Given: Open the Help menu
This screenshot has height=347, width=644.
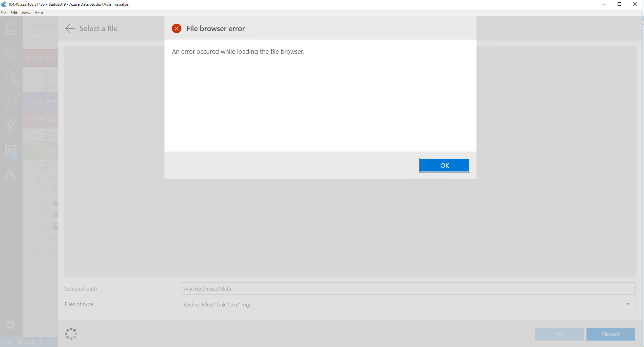Looking at the screenshot, I should (x=39, y=13).
